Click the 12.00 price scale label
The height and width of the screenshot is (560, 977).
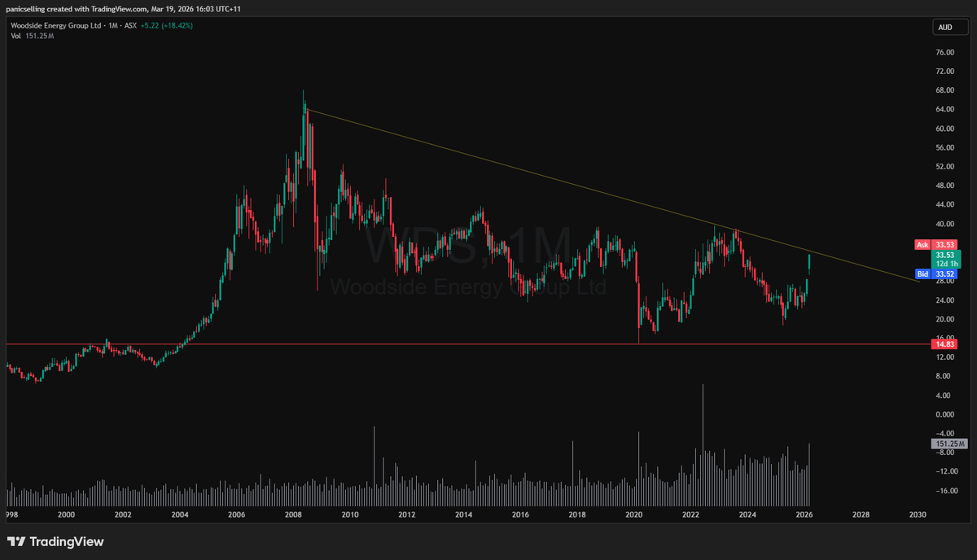point(944,357)
